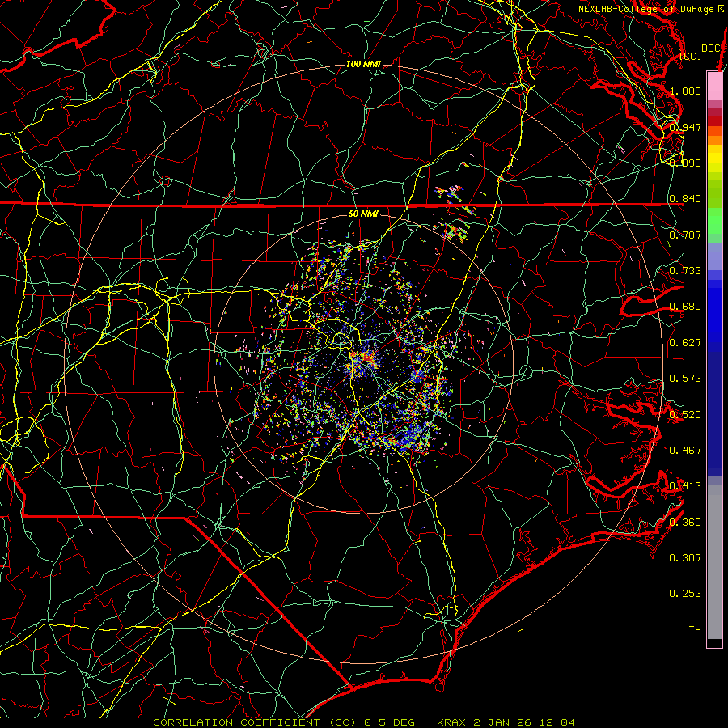Select the 1.000 value on the color scale

pyautogui.click(x=685, y=91)
